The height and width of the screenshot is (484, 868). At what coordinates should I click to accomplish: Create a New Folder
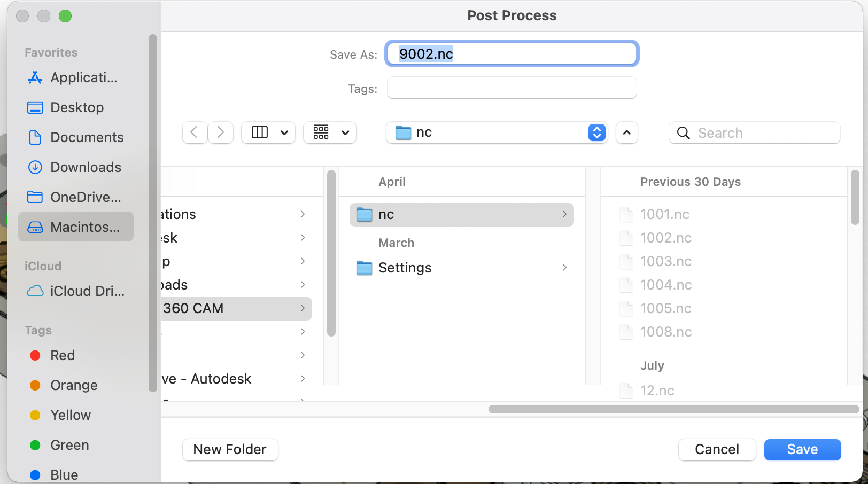(230, 449)
